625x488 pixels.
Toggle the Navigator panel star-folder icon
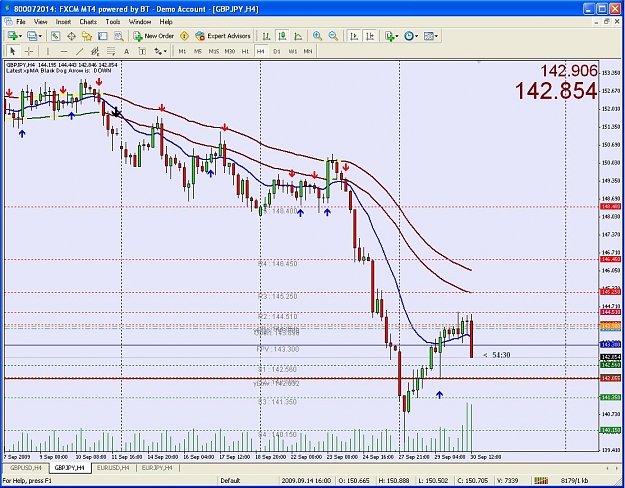[x=87, y=36]
